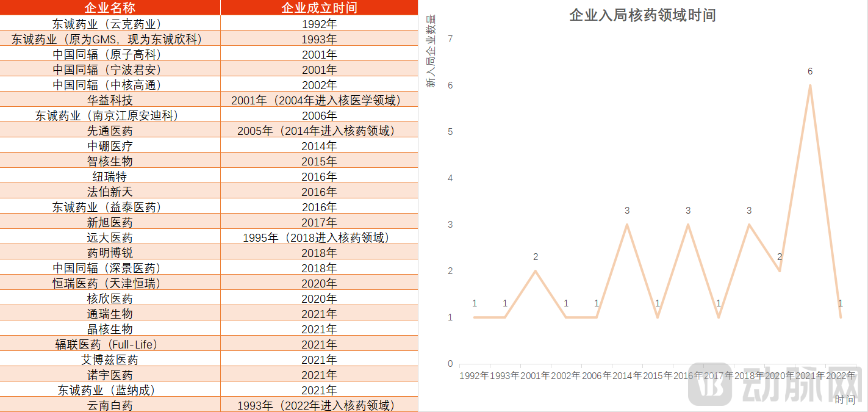This screenshot has width=868, height=412.
Task: Select the 东诚药业(云克药业) table cell
Action: (x=110, y=23)
